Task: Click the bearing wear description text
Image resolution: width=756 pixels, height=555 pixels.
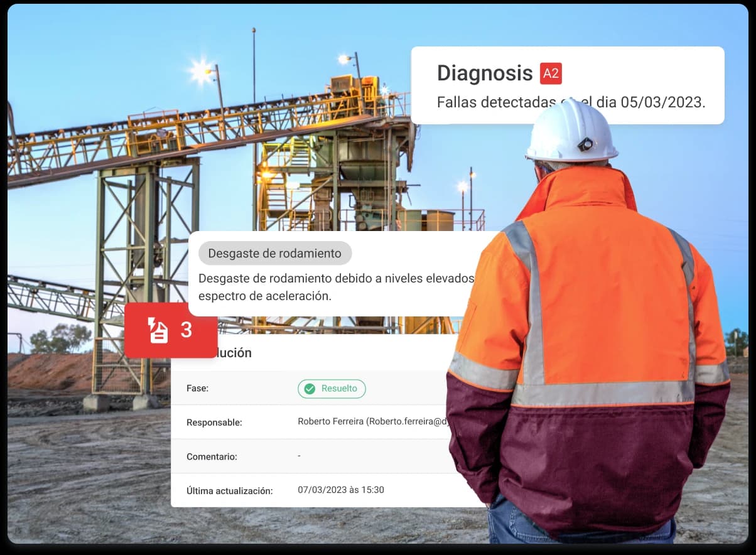Action: pyautogui.click(x=335, y=287)
